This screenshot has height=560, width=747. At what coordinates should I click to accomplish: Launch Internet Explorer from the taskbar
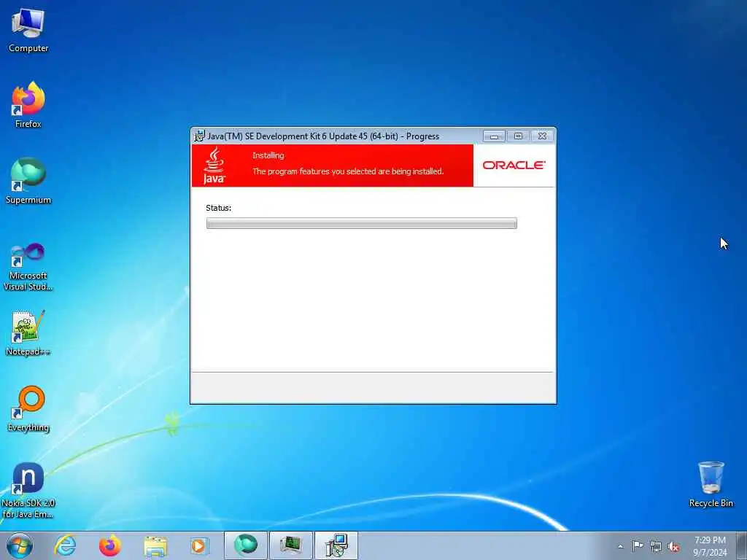[x=65, y=545]
